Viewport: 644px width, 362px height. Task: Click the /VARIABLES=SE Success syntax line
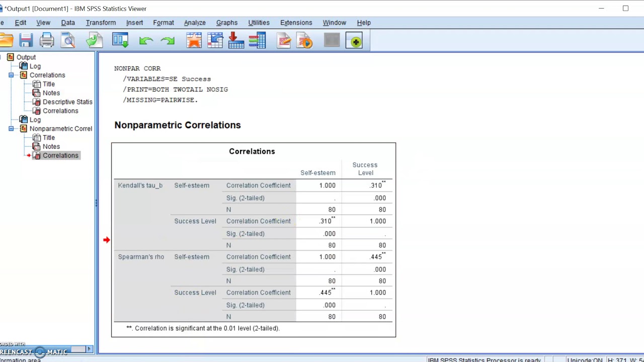click(167, 79)
